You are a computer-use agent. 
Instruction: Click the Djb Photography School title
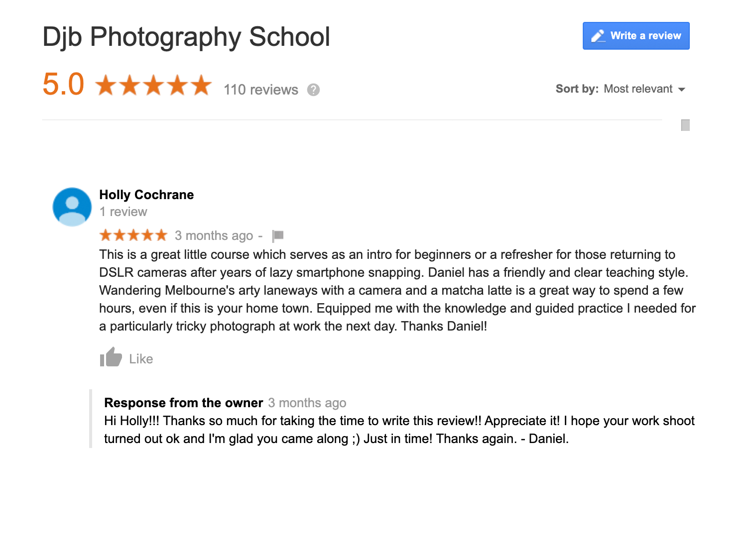(186, 37)
